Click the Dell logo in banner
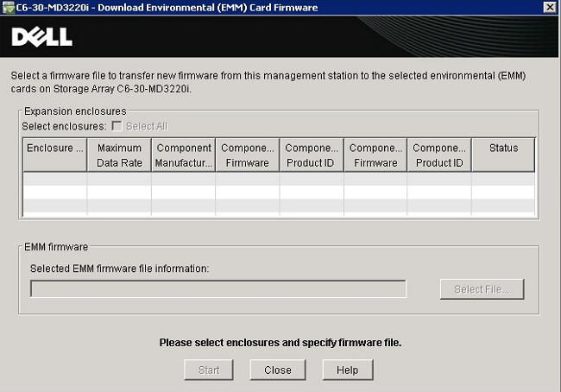The width and height of the screenshot is (561, 392). tap(42, 37)
